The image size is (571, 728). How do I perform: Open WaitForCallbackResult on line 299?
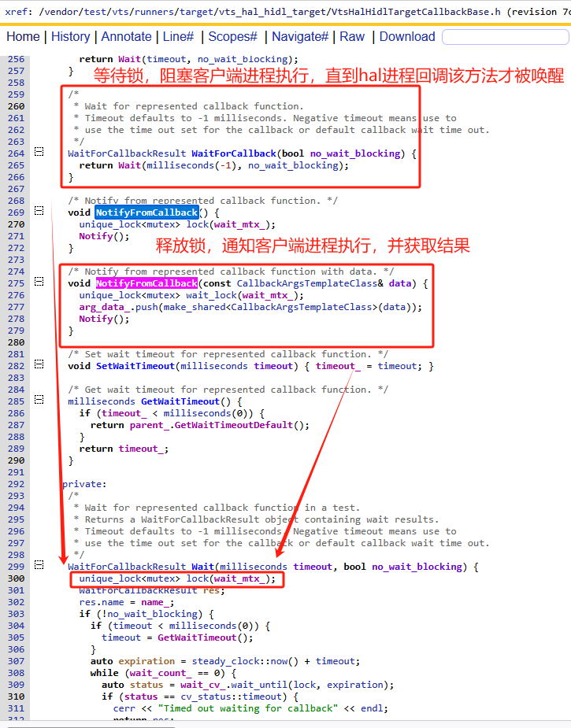pos(127,567)
